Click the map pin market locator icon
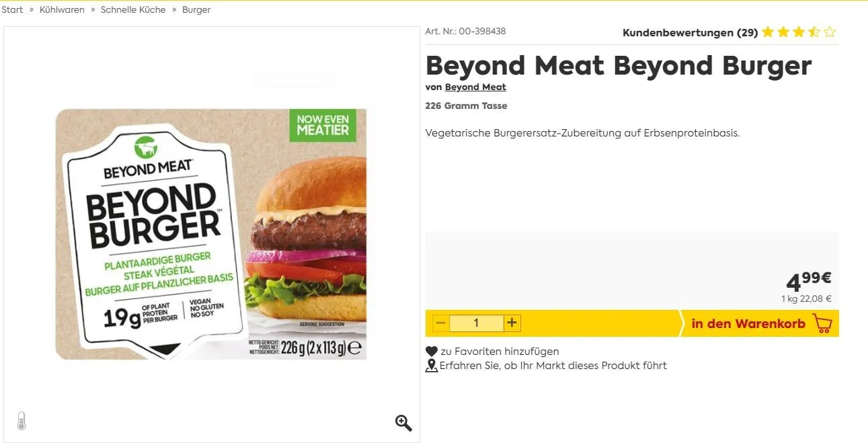 [432, 366]
